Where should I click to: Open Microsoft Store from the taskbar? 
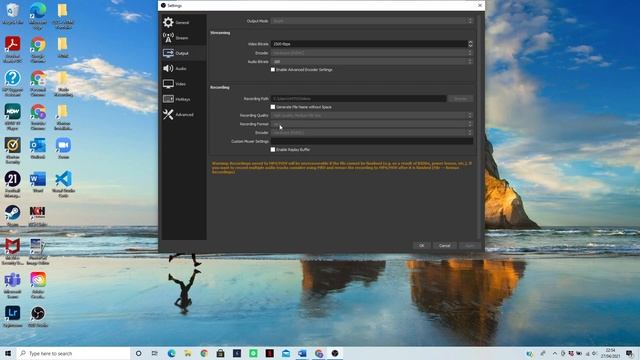(x=220, y=353)
